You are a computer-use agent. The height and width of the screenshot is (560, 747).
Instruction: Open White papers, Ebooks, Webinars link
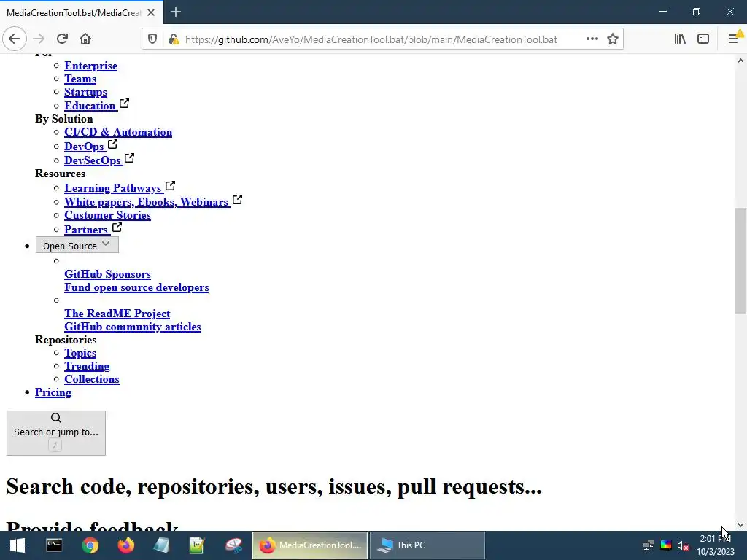146,202
